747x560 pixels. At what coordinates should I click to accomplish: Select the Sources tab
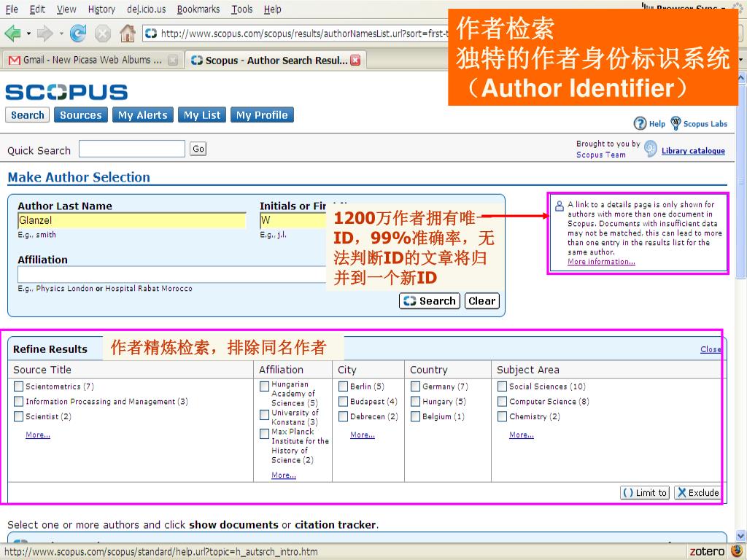tap(81, 115)
